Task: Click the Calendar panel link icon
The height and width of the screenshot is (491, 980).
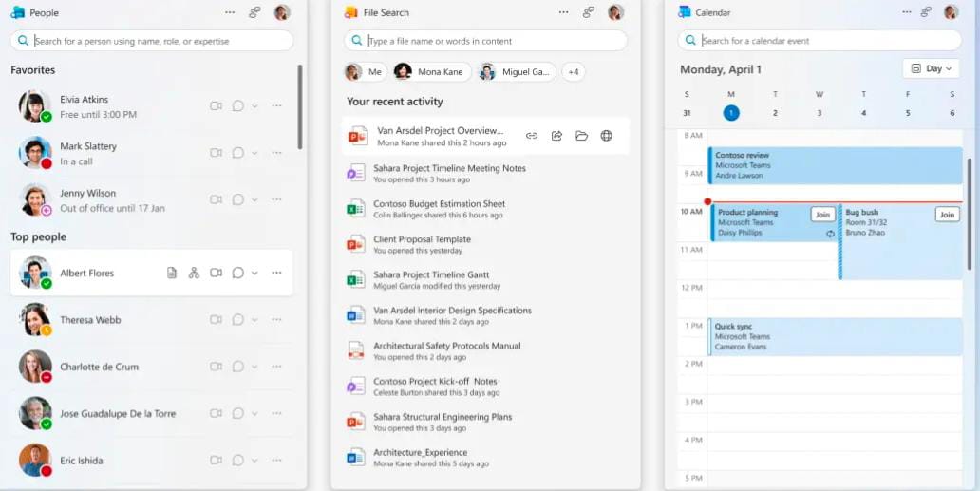Action: [926, 12]
